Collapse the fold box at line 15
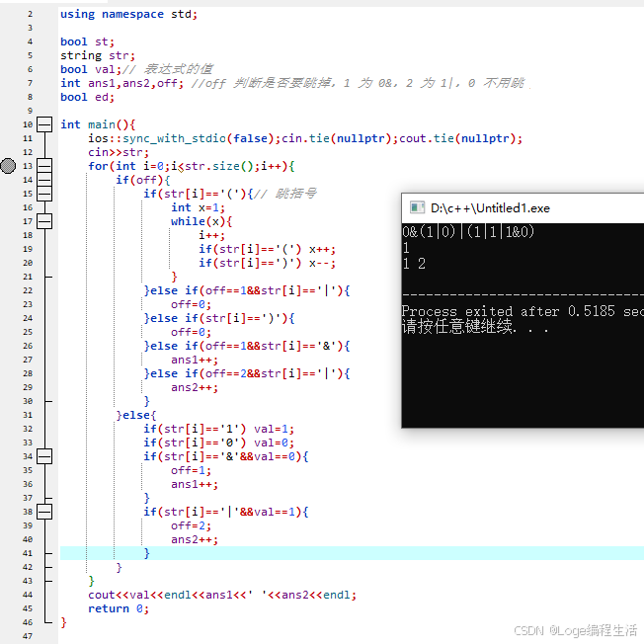This screenshot has height=644, width=644. 44,194
